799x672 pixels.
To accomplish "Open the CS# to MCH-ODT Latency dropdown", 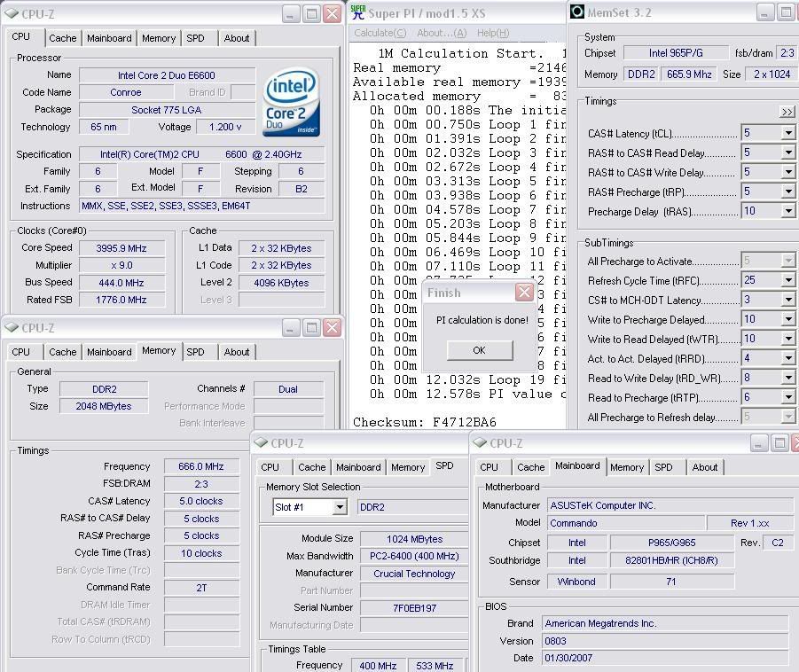I will click(787, 300).
